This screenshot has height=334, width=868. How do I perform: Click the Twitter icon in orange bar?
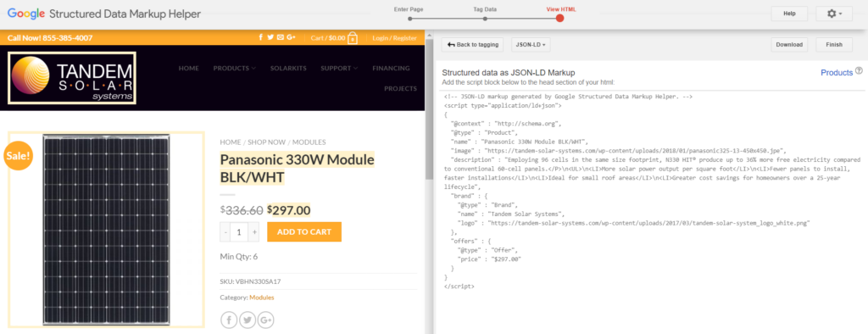(270, 37)
